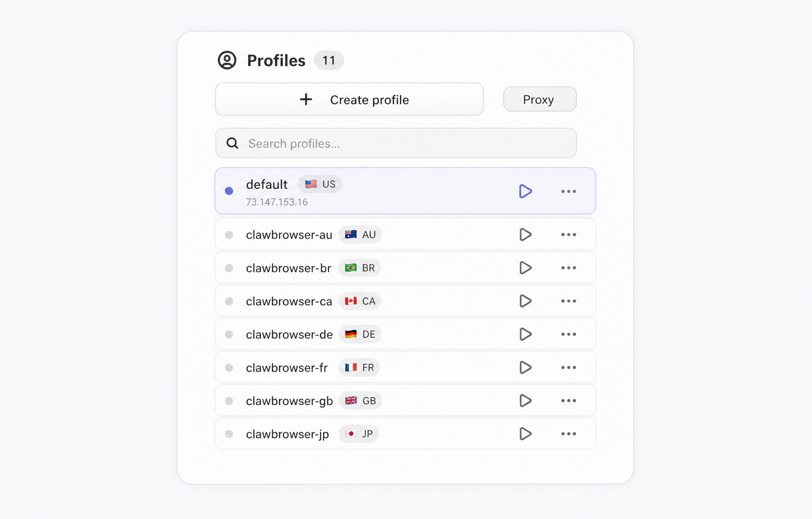Play the clawbrowser-gb profile
The width and height of the screenshot is (812, 519).
point(525,401)
